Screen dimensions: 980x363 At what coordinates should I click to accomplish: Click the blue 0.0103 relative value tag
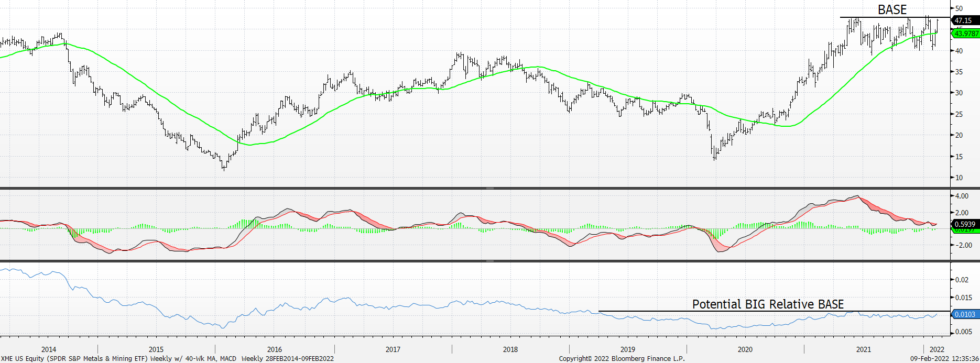(x=965, y=314)
